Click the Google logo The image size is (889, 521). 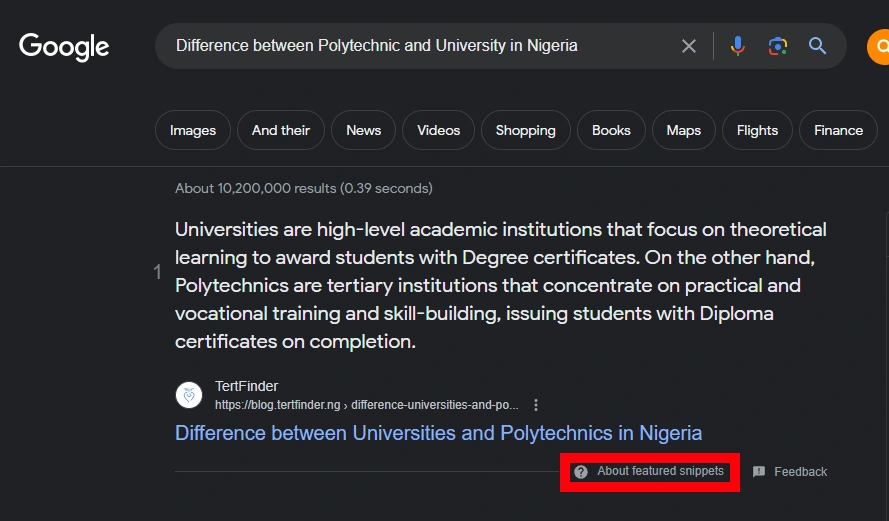64,46
